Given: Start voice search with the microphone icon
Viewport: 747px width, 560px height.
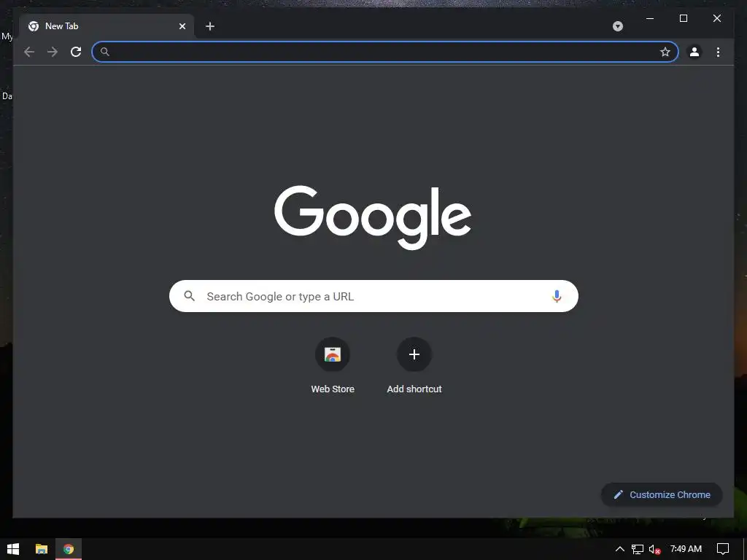Looking at the screenshot, I should tap(557, 296).
